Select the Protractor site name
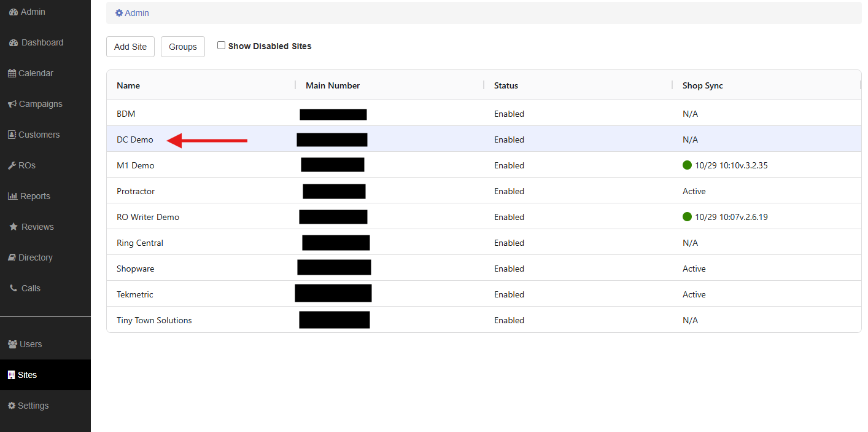Image resolution: width=868 pixels, height=432 pixels. (136, 191)
